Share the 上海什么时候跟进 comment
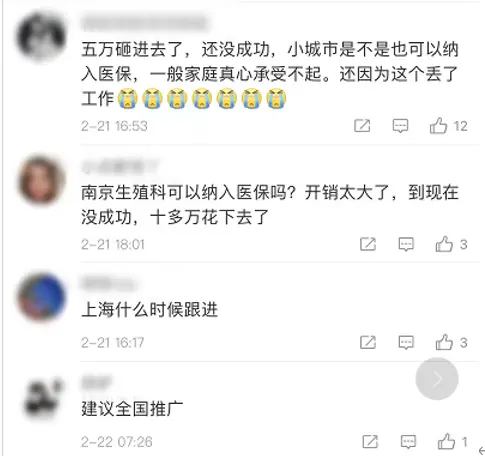Viewport: 485px width, 463px height. [x=368, y=342]
